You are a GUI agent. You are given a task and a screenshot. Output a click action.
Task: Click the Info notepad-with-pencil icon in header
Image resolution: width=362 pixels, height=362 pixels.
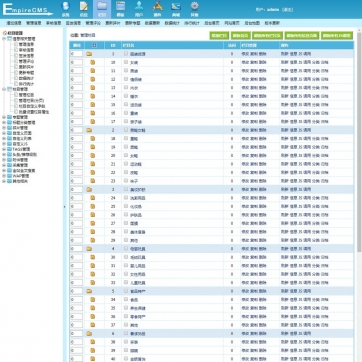pos(84,9)
